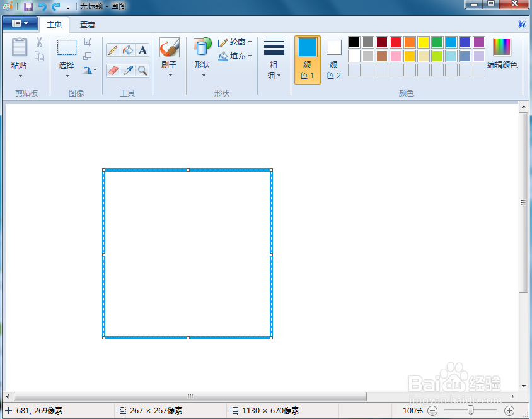Viewport: 532px width, 419px height.
Task: Select the Color picker eyedropper tool
Action: [x=128, y=71]
